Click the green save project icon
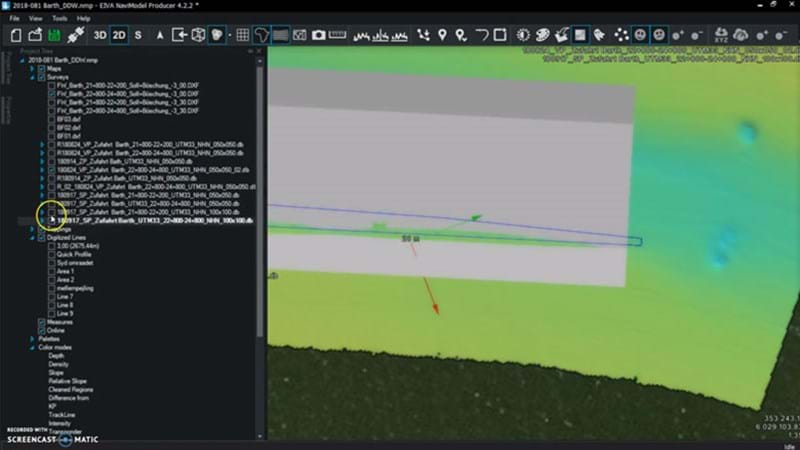Image resolution: width=800 pixels, height=450 pixels. pos(54,35)
